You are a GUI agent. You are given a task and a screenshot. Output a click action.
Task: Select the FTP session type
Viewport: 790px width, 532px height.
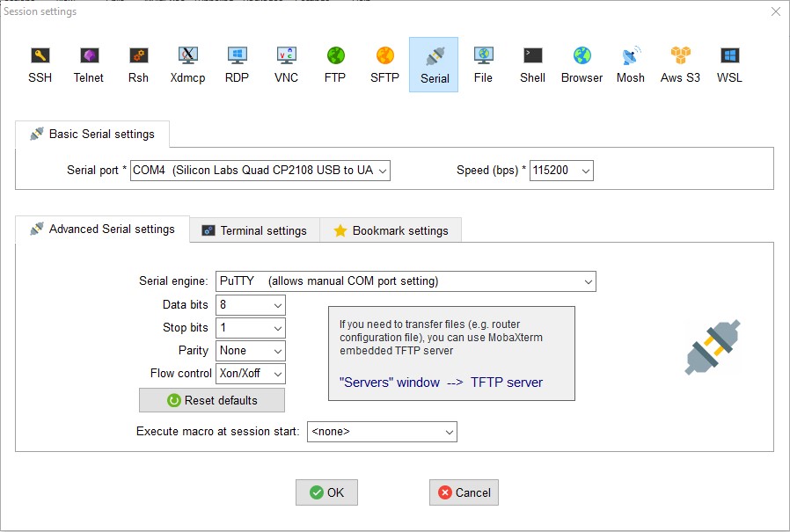tap(335, 62)
